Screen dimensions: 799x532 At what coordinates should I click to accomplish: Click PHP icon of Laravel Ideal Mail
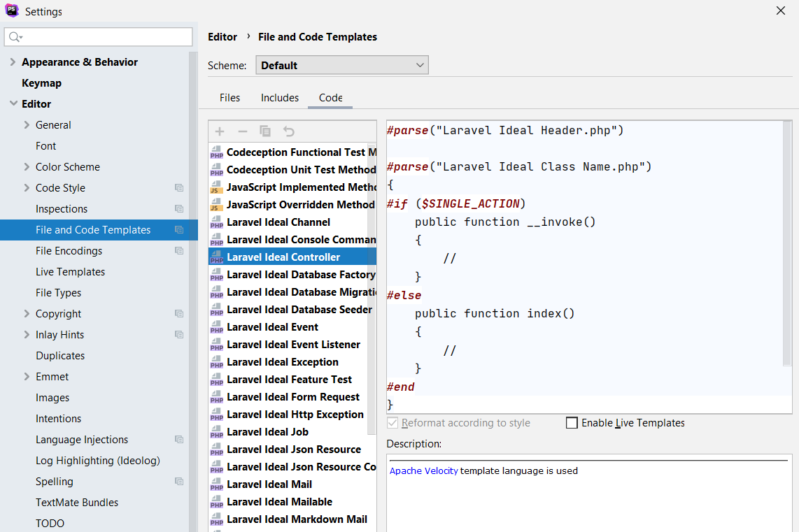tap(217, 484)
